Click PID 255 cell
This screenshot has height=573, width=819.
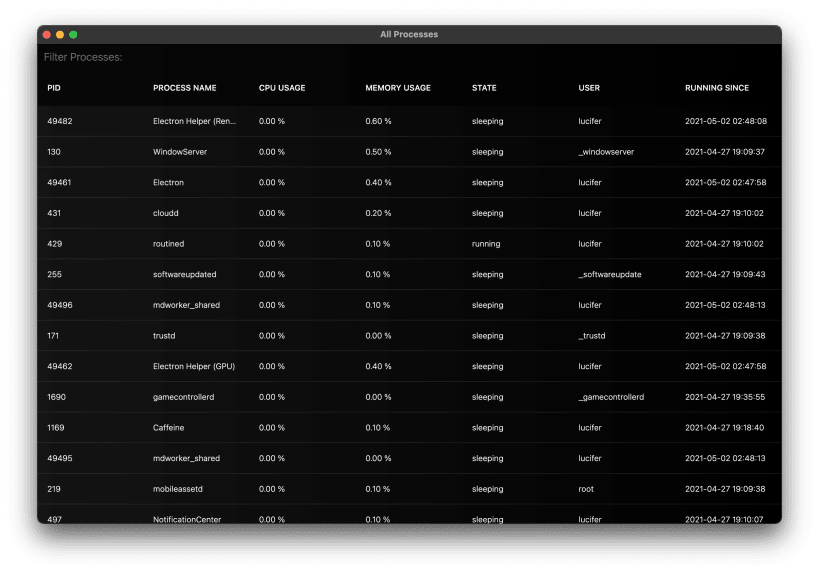pos(54,274)
